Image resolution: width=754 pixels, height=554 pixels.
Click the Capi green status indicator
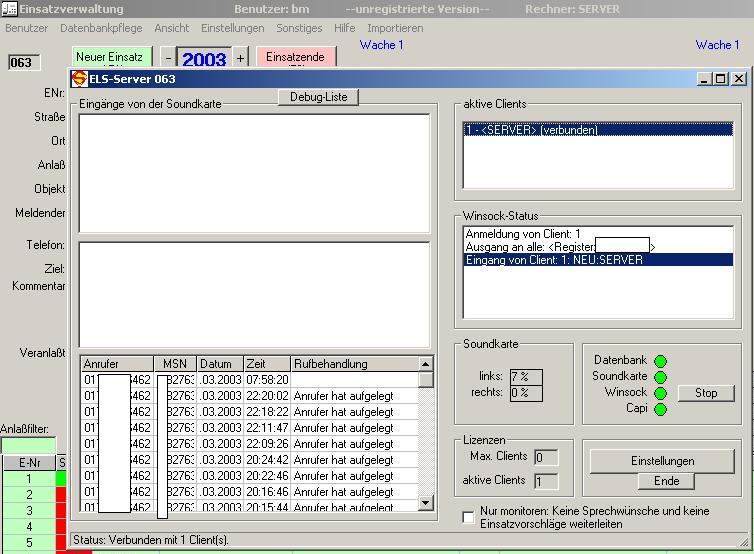click(x=660, y=409)
